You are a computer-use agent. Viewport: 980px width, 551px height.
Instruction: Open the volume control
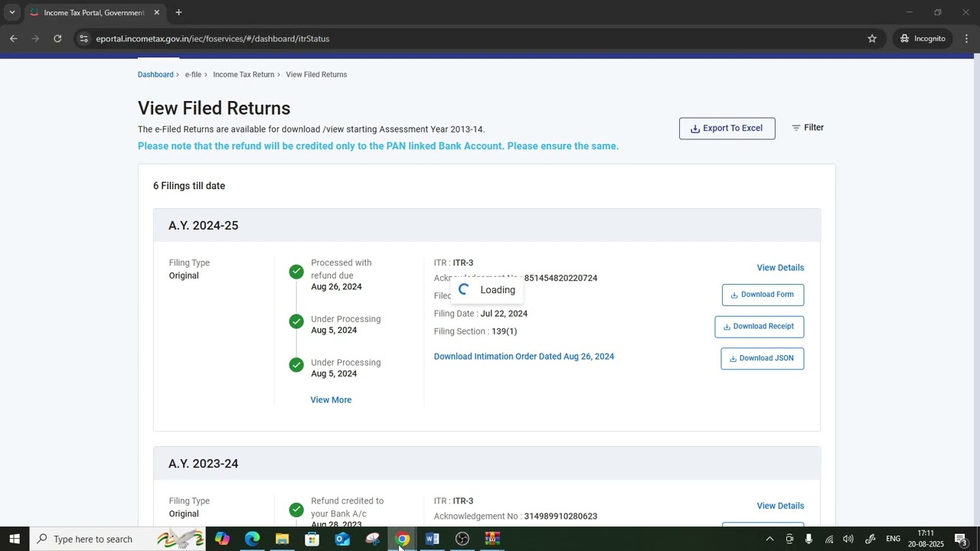point(848,539)
